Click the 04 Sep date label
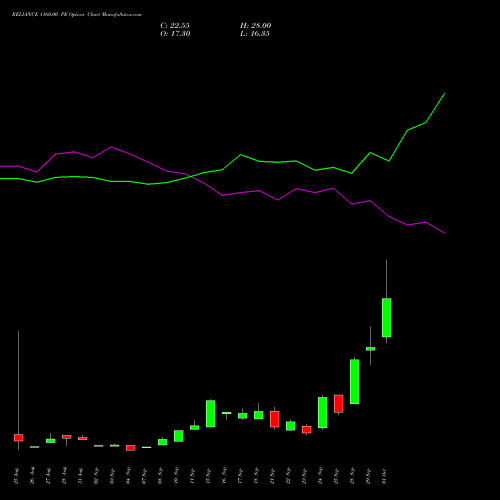The width and height of the screenshot is (500, 500). coord(128,476)
